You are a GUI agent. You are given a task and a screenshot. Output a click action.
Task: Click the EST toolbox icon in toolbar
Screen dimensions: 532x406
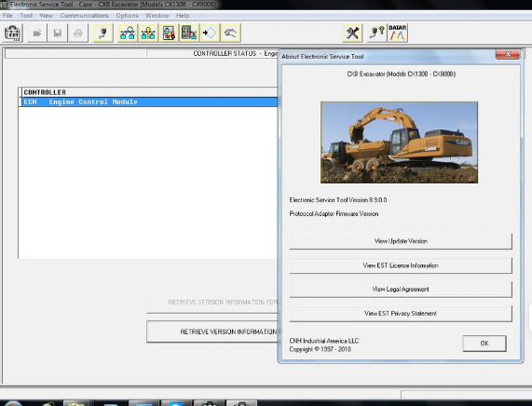(x=12, y=34)
